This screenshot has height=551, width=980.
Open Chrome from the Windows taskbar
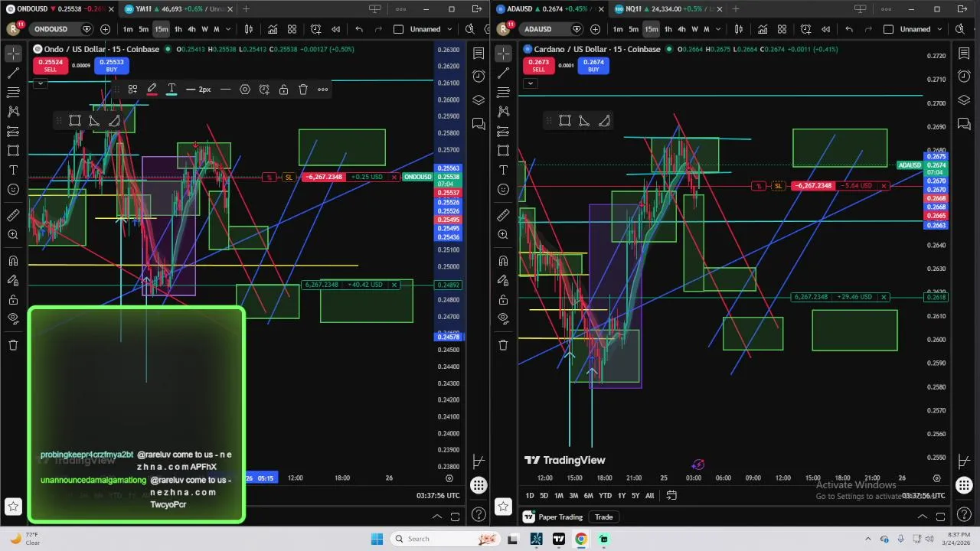[581, 539]
